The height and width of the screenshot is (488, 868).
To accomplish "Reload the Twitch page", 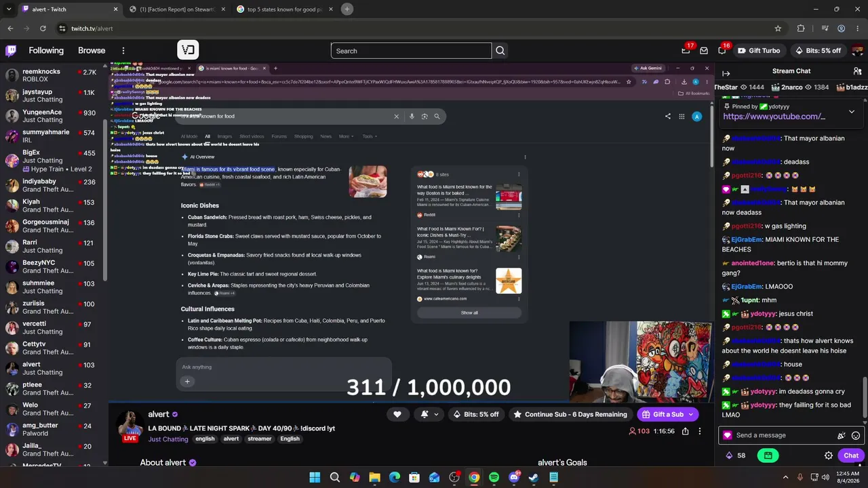I will point(43,28).
